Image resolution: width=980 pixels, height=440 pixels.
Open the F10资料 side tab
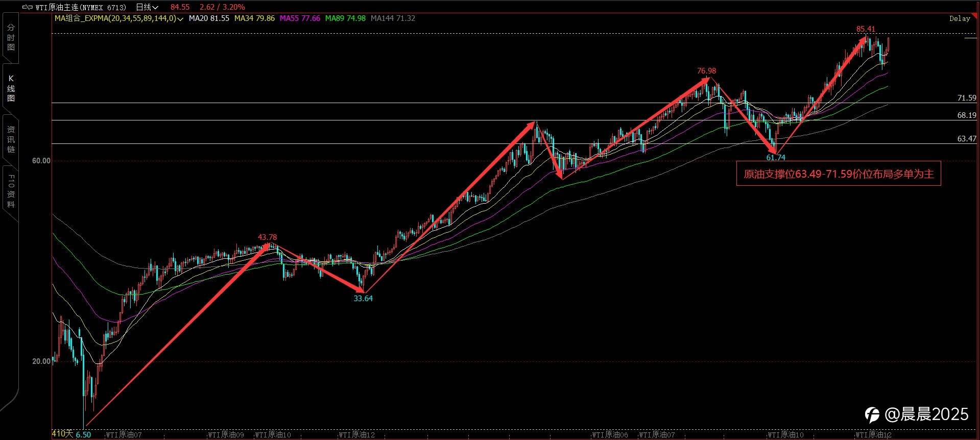[11, 191]
